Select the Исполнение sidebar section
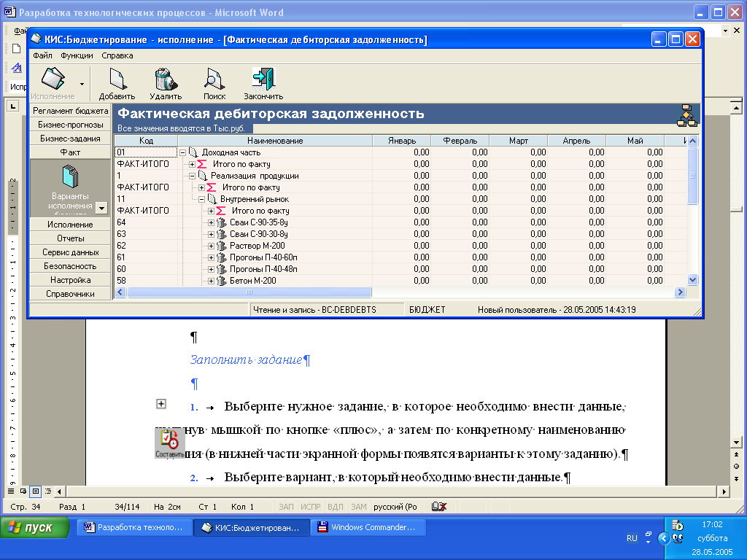This screenshot has height=560, width=747. pyautogui.click(x=70, y=225)
